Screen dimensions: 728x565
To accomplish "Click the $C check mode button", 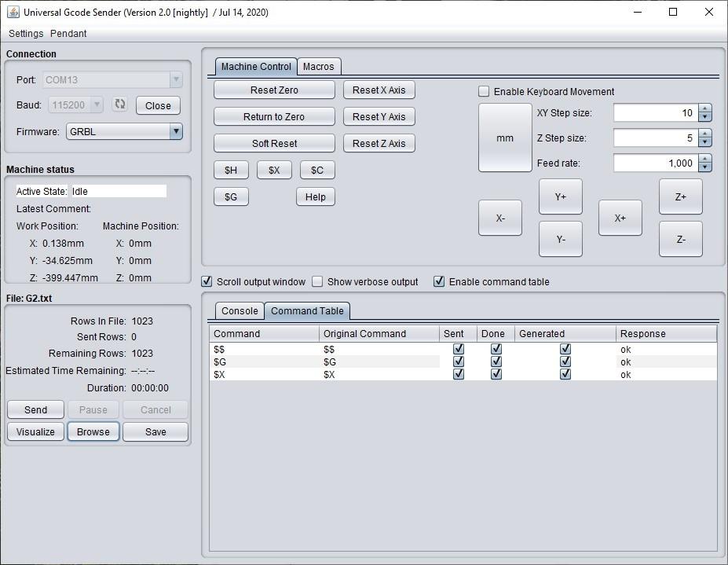I will (317, 170).
